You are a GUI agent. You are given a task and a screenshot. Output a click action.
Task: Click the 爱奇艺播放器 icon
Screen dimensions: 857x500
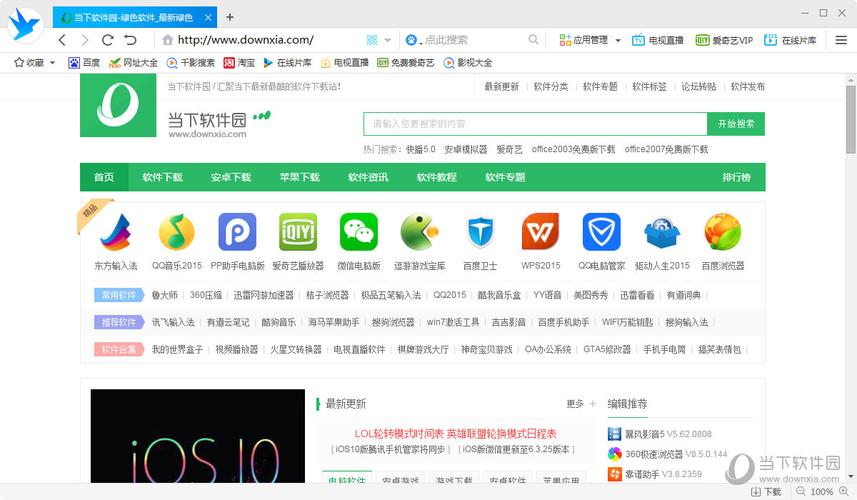[x=298, y=233]
